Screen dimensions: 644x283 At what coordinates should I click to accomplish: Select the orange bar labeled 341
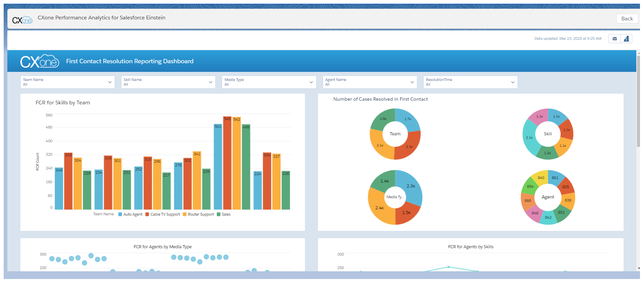(x=197, y=180)
